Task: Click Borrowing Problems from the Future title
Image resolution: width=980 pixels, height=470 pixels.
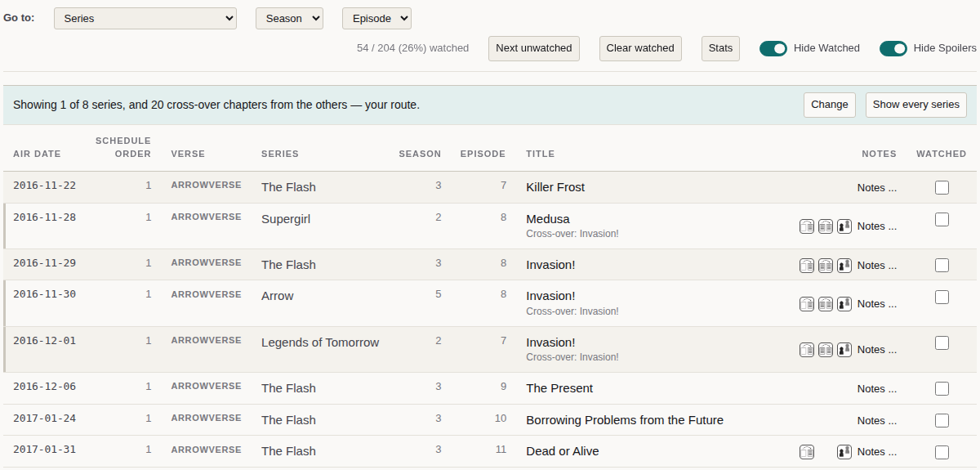Action: click(x=625, y=420)
